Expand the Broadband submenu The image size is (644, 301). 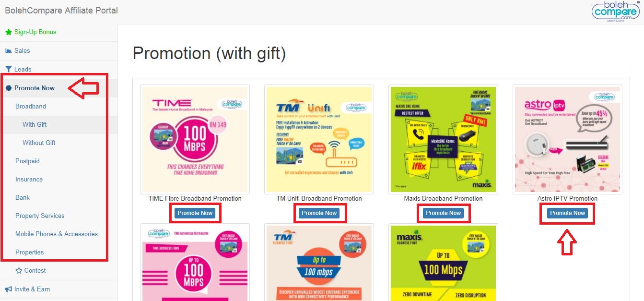31,106
